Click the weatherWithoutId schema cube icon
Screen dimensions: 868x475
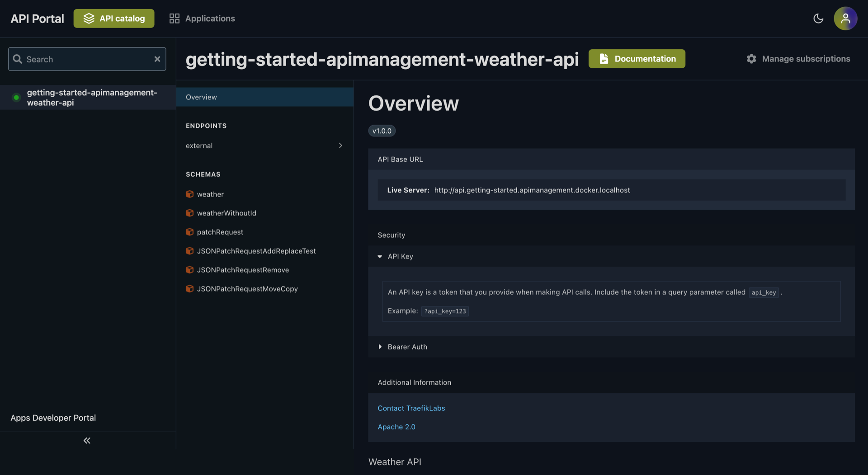pyautogui.click(x=190, y=213)
